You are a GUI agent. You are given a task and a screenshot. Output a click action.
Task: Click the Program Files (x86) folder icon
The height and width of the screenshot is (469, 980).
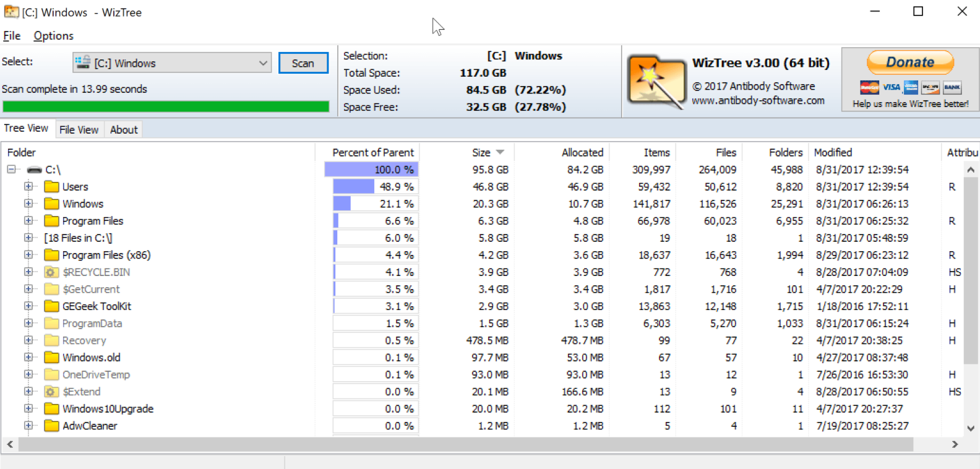click(52, 255)
